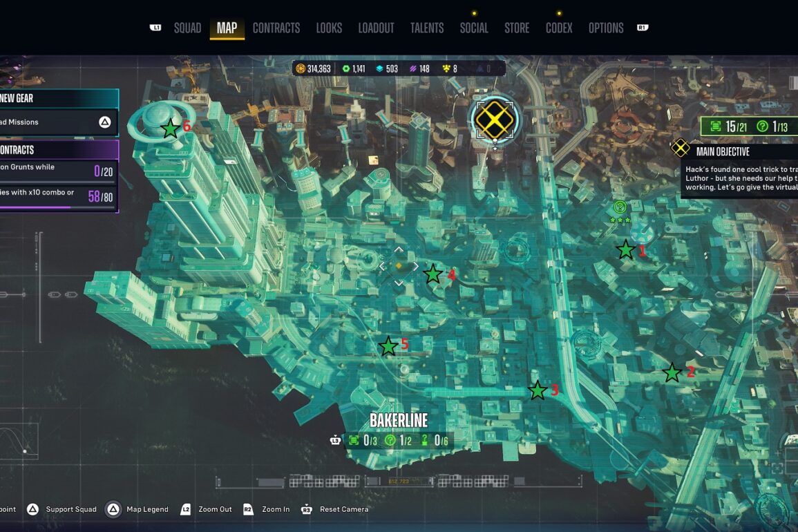The width and height of the screenshot is (798, 532).
Task: Click the L1 previous-tab icon
Action: click(x=155, y=28)
